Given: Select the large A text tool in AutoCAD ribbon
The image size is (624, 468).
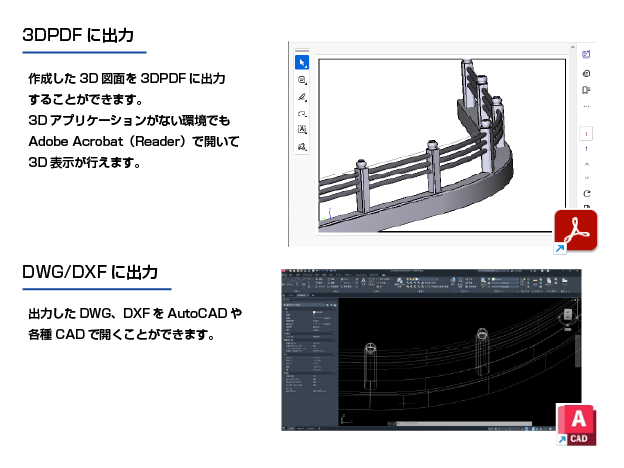Looking at the screenshot, I should 363,281.
